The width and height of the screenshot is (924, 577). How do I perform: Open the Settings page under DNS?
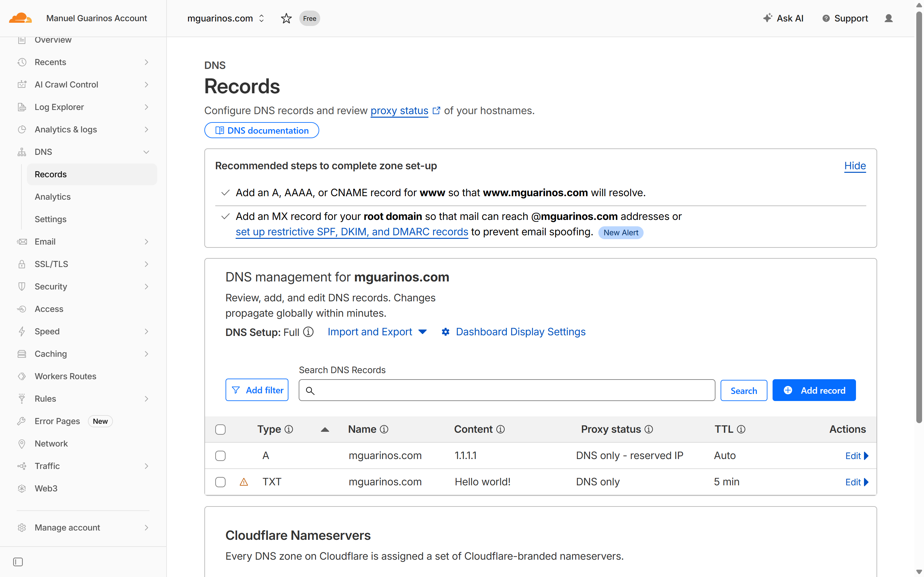50,219
